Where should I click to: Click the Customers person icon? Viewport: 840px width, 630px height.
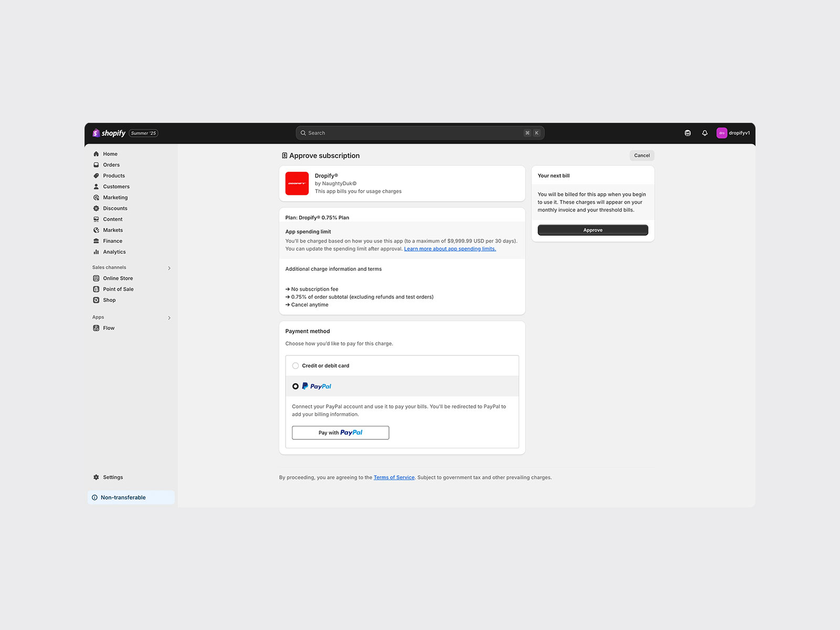[96, 186]
